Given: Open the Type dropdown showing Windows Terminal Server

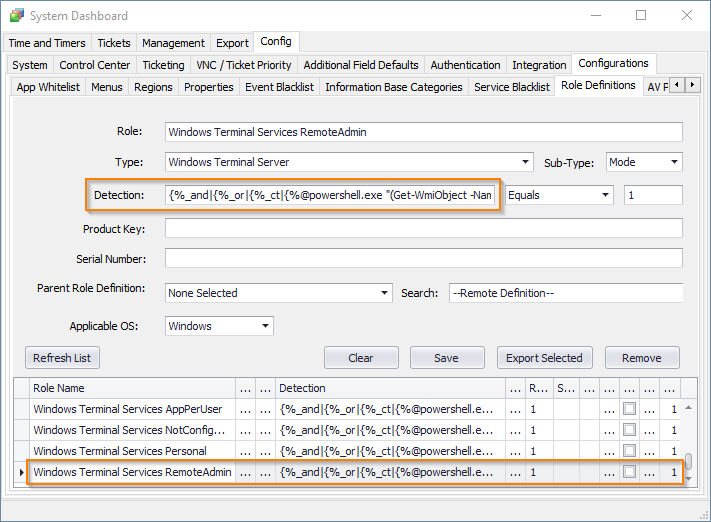Looking at the screenshot, I should pos(526,162).
